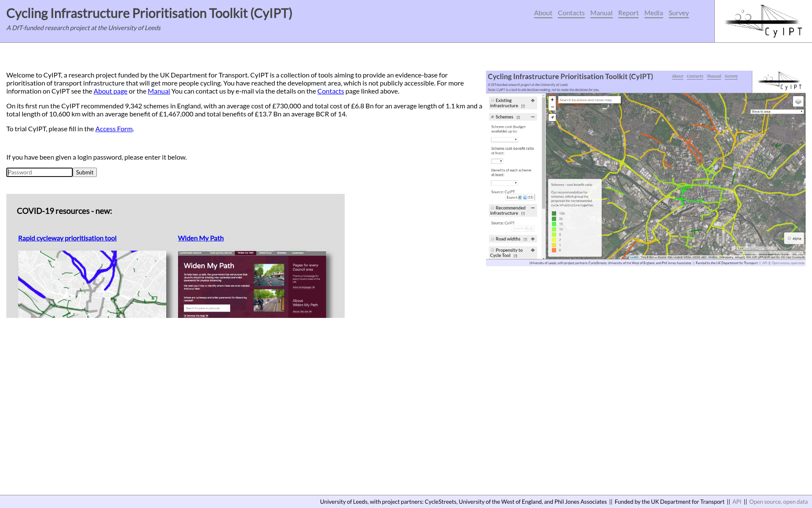This screenshot has height=508, width=812.
Task: Click the 'If you have been given a login password' text
Action: 96,157
